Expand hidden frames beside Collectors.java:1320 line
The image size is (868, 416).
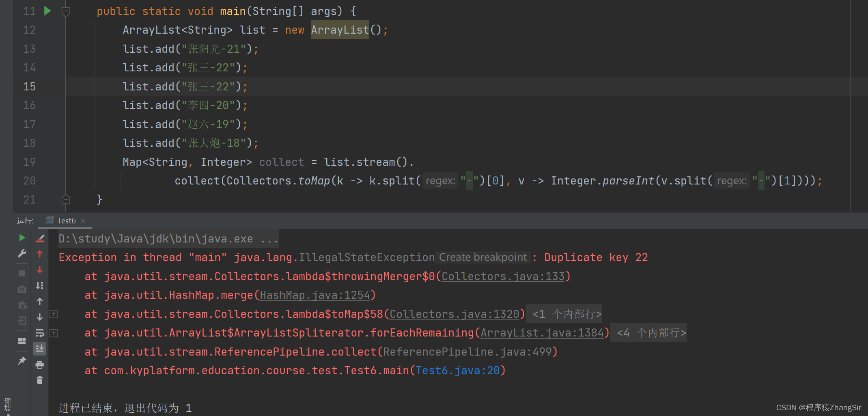[x=54, y=314]
